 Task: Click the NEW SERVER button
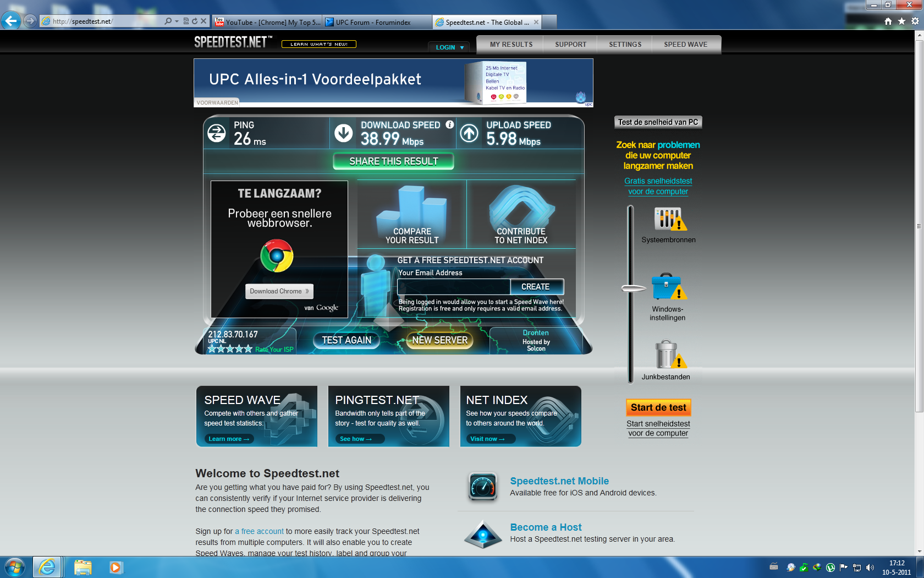(439, 340)
